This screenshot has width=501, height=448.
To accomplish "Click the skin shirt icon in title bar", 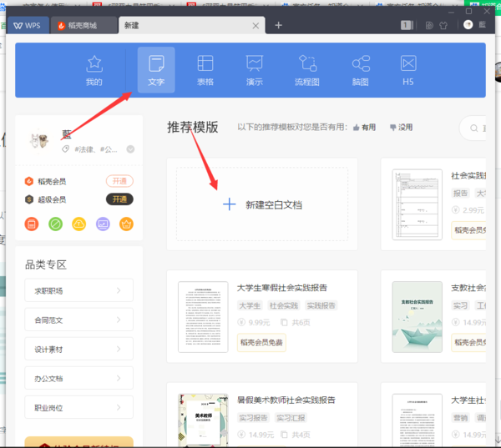I will [x=443, y=26].
